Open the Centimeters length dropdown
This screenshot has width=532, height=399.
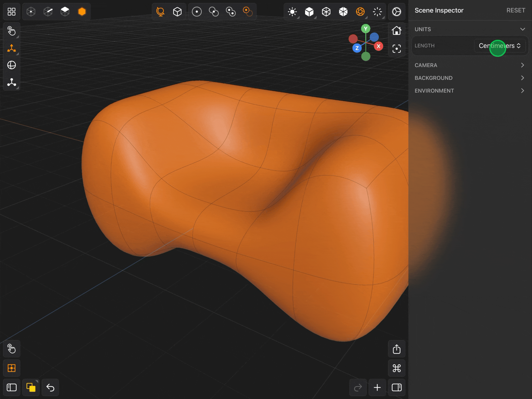pos(500,46)
